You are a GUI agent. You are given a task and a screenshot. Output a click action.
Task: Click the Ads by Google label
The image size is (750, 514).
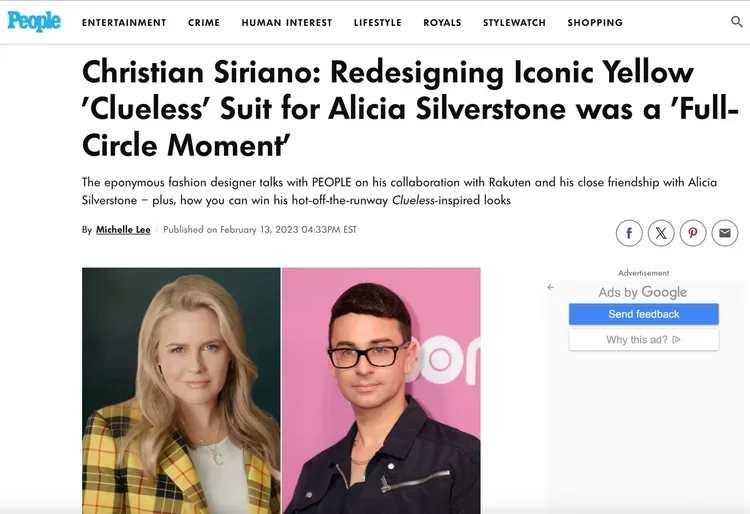click(642, 292)
